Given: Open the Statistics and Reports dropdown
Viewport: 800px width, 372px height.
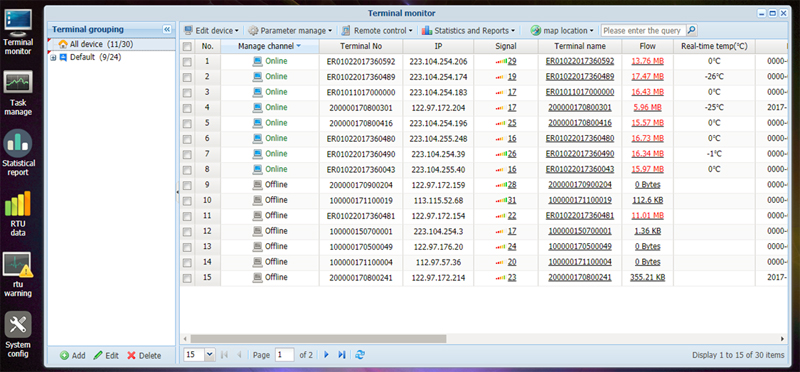Looking at the screenshot, I should click(x=468, y=31).
